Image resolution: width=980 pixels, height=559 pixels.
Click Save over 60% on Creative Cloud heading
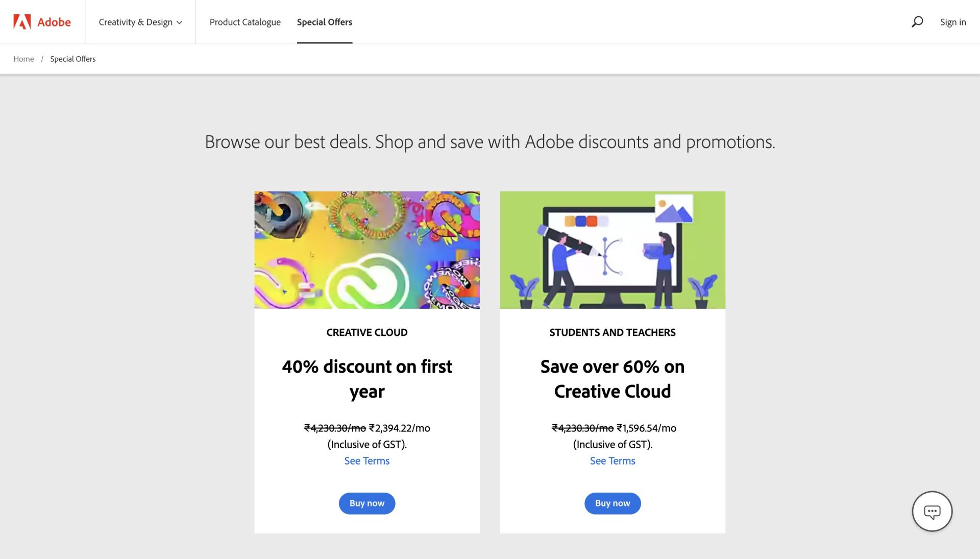pos(612,379)
